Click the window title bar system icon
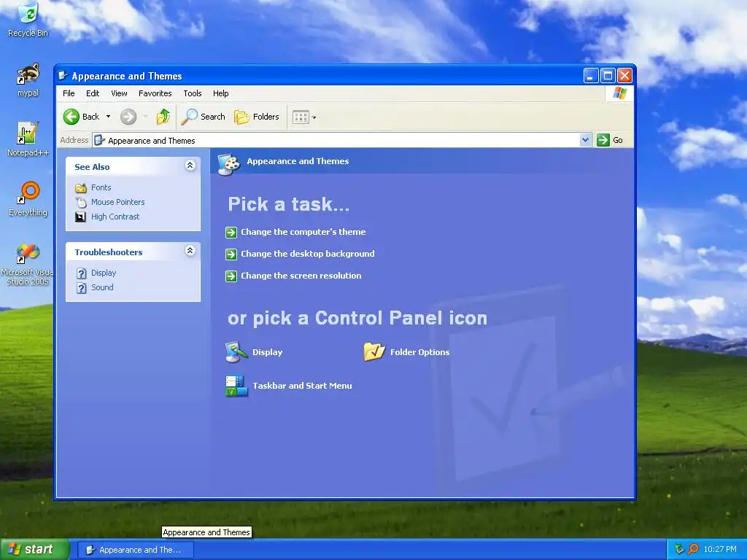 (x=63, y=75)
